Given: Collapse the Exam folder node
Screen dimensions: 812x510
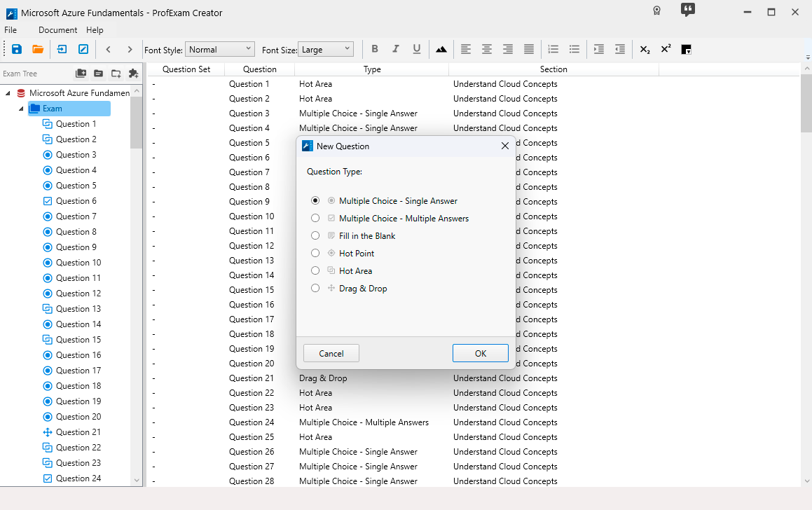Looking at the screenshot, I should click(x=21, y=109).
